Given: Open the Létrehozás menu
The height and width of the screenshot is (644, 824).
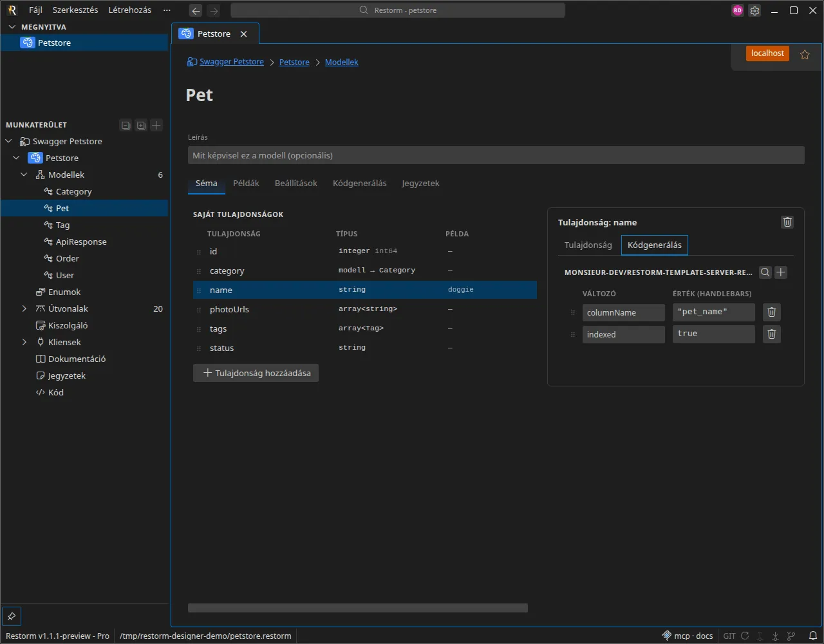Looking at the screenshot, I should [x=130, y=10].
